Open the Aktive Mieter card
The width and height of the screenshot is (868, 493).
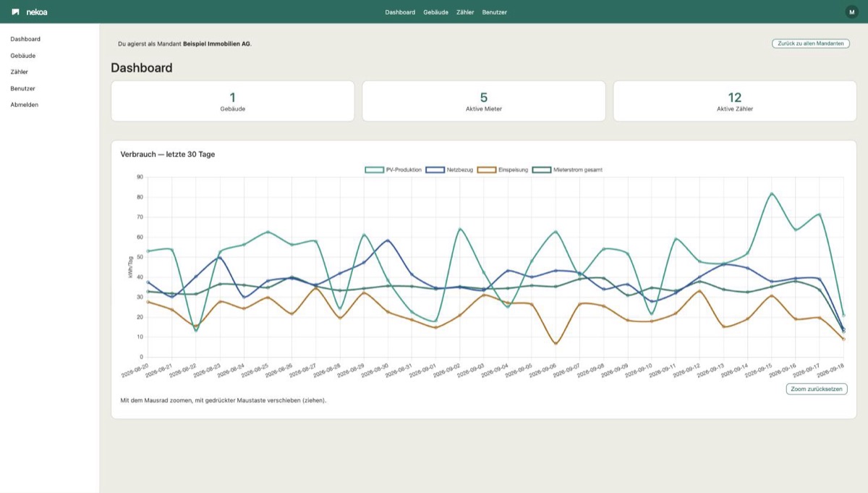point(484,101)
